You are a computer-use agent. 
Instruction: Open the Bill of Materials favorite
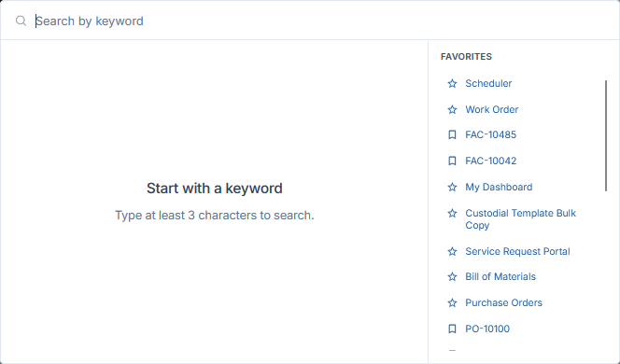point(500,276)
